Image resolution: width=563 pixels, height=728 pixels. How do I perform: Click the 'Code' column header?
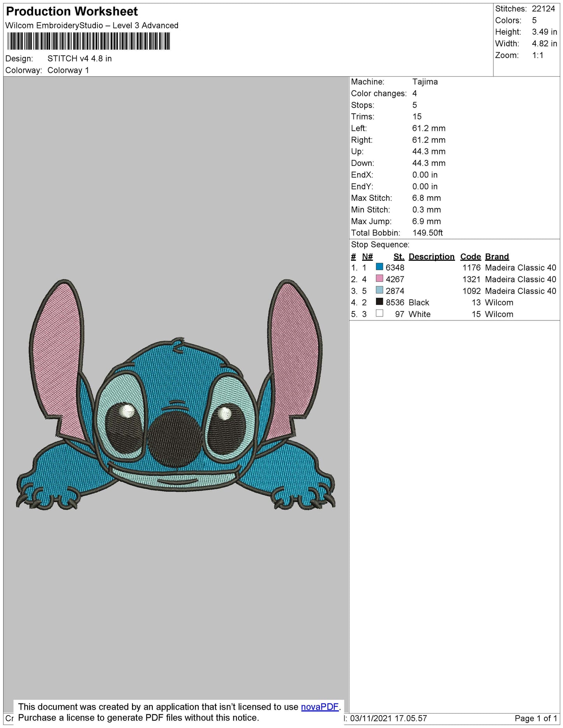[x=470, y=257]
